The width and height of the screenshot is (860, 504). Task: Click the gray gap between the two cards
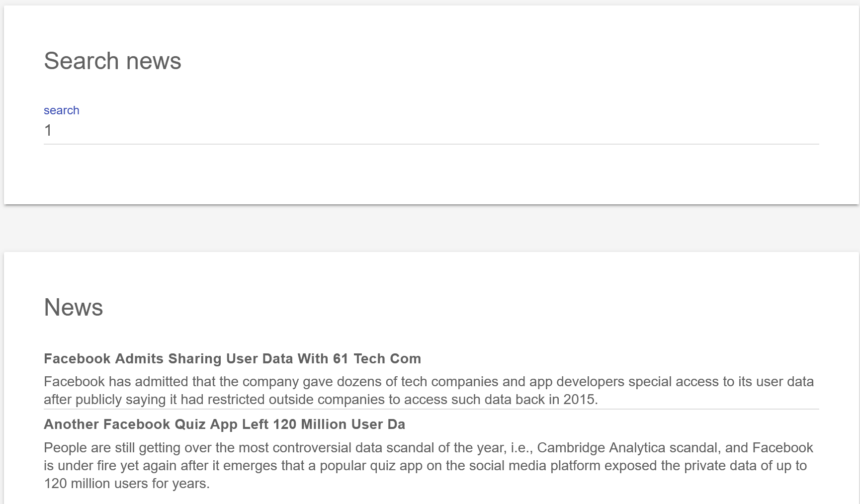(x=430, y=228)
